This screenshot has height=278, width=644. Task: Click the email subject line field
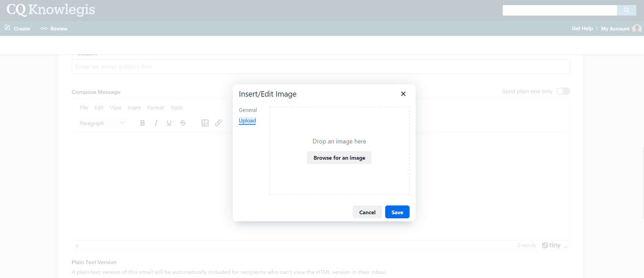(320, 67)
